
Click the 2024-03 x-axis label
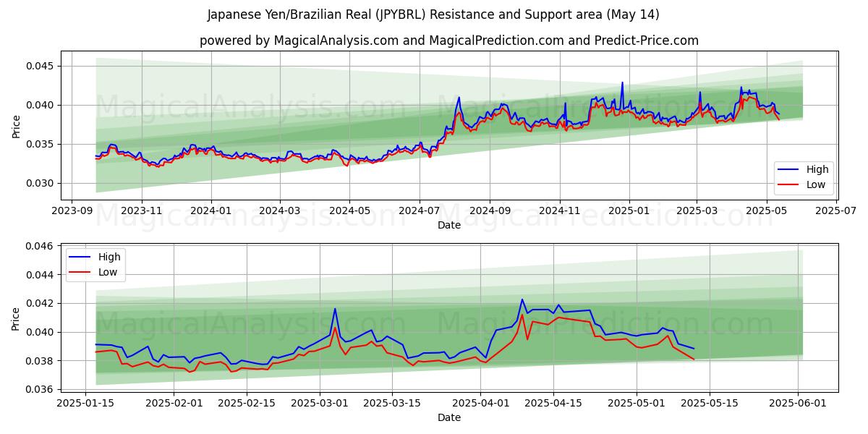pos(280,210)
